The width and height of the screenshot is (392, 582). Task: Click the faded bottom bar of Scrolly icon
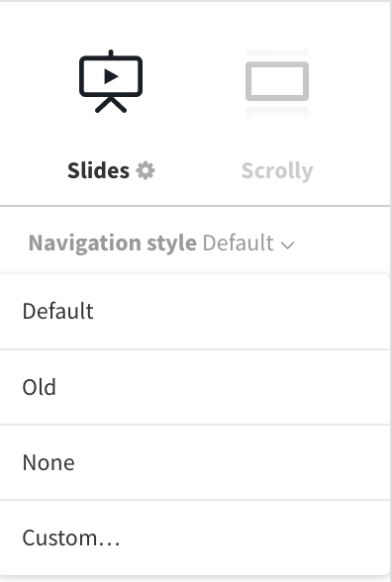277,113
